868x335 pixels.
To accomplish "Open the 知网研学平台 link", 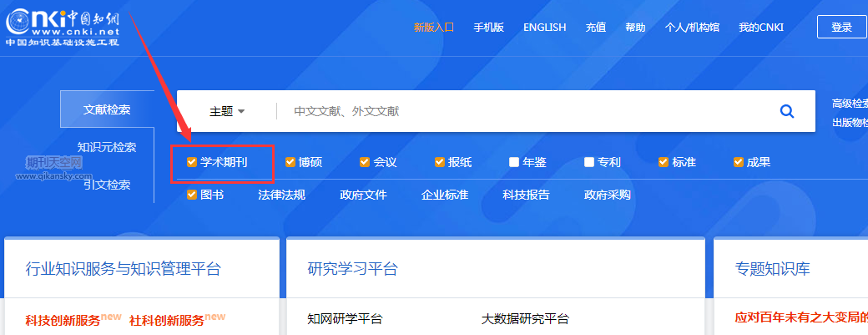I will point(345,319).
